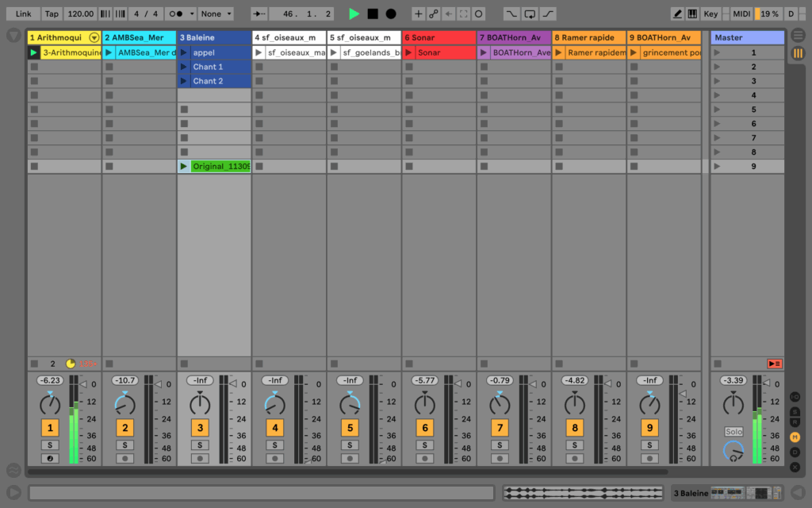Click the track 9 pan knob
The width and height of the screenshot is (812, 508).
[649, 404]
